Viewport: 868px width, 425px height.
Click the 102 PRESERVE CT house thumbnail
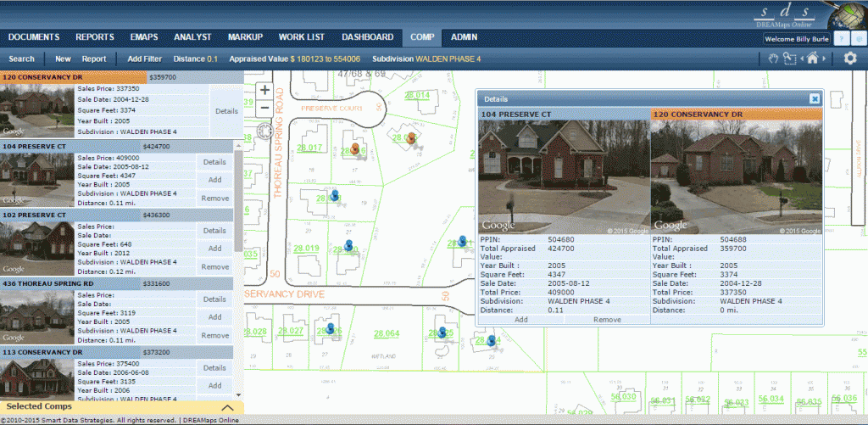pyautogui.click(x=37, y=249)
